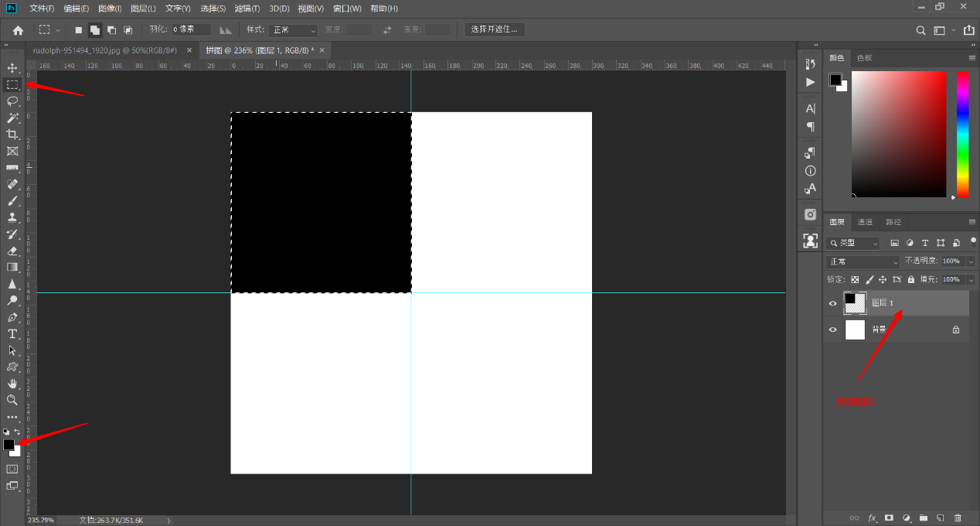Viewport: 980px width, 526px height.
Task: Open the Edit Toolbar three-dots menu
Action: pos(12,418)
